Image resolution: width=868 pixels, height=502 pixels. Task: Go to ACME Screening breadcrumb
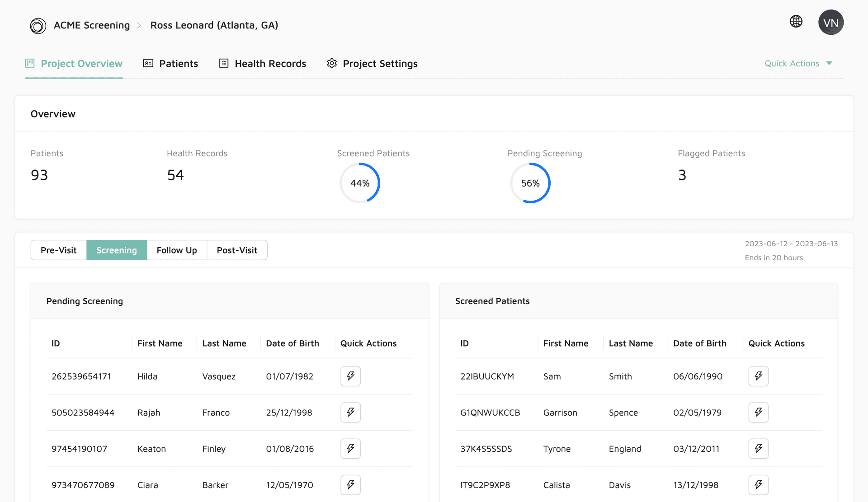[x=92, y=25]
